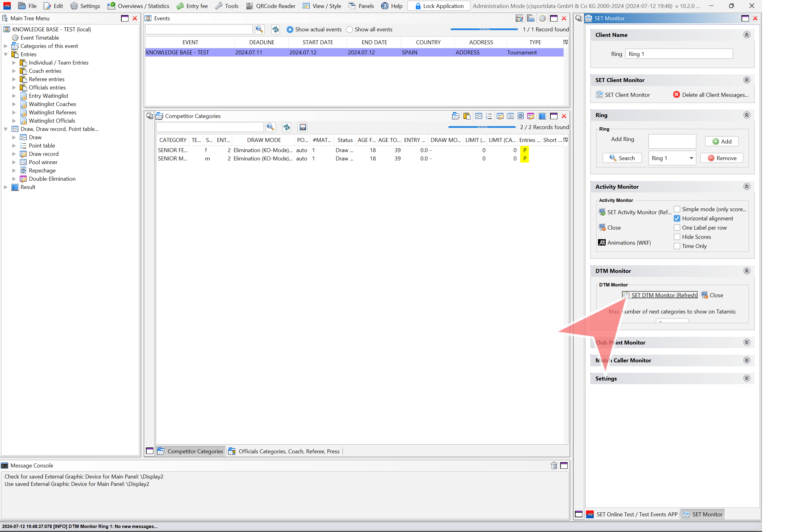This screenshot has height=532, width=803.
Task: Click the search magnifier icon in Events panel
Action: point(259,29)
